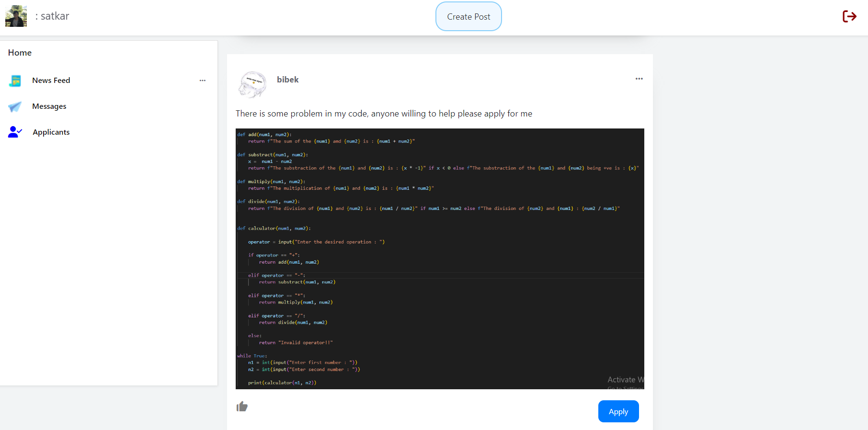Open the News Feed menu item
Screen dimensions: 868x430
pyautogui.click(x=51, y=81)
